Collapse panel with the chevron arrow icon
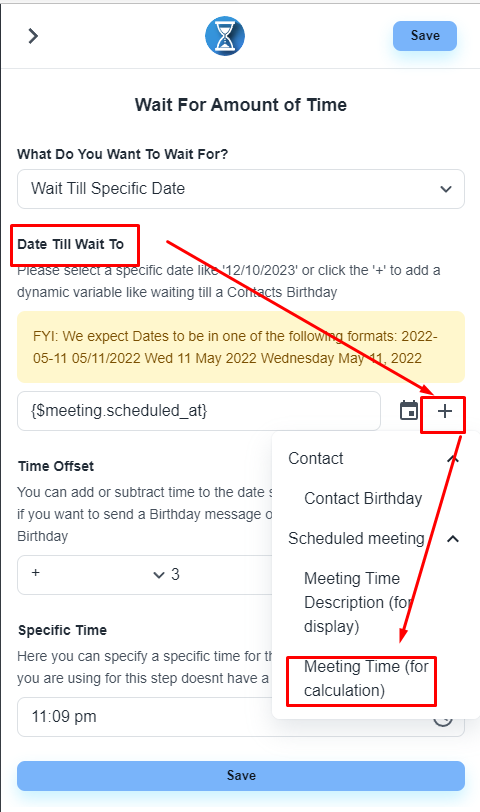 point(33,36)
